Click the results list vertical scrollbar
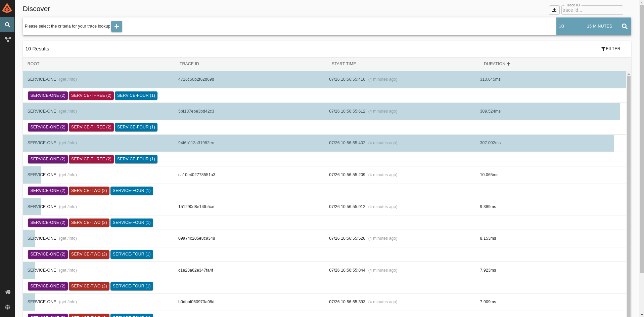Screen dimensions: 644x317 click(629, 195)
